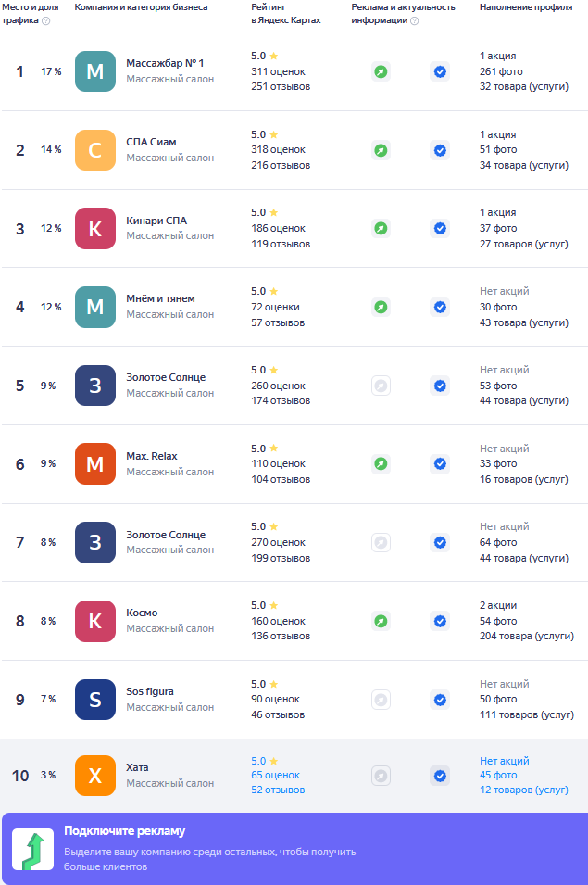Viewport: 588px width, 885px height.
Task: Click the orange X logo of Хата
Action: click(95, 776)
